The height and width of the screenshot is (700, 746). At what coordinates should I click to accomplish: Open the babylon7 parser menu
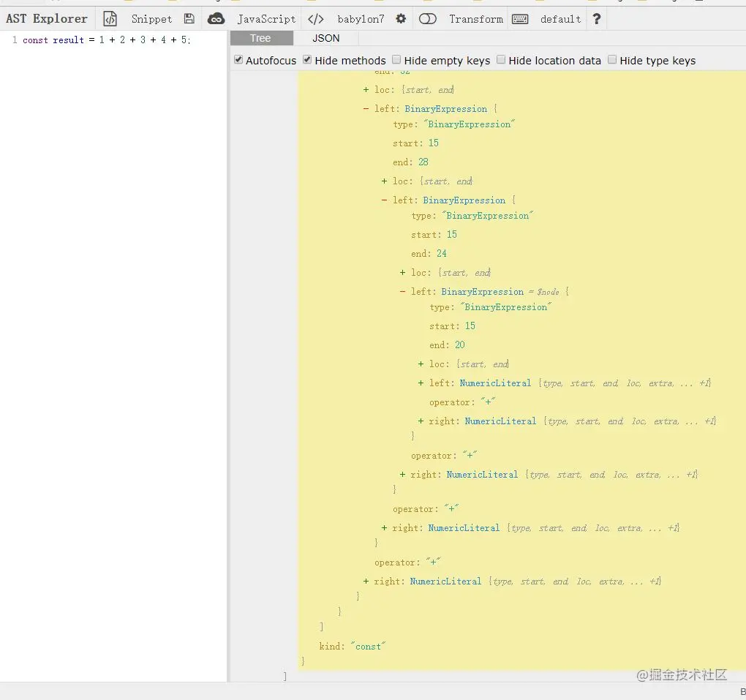pyautogui.click(x=361, y=19)
